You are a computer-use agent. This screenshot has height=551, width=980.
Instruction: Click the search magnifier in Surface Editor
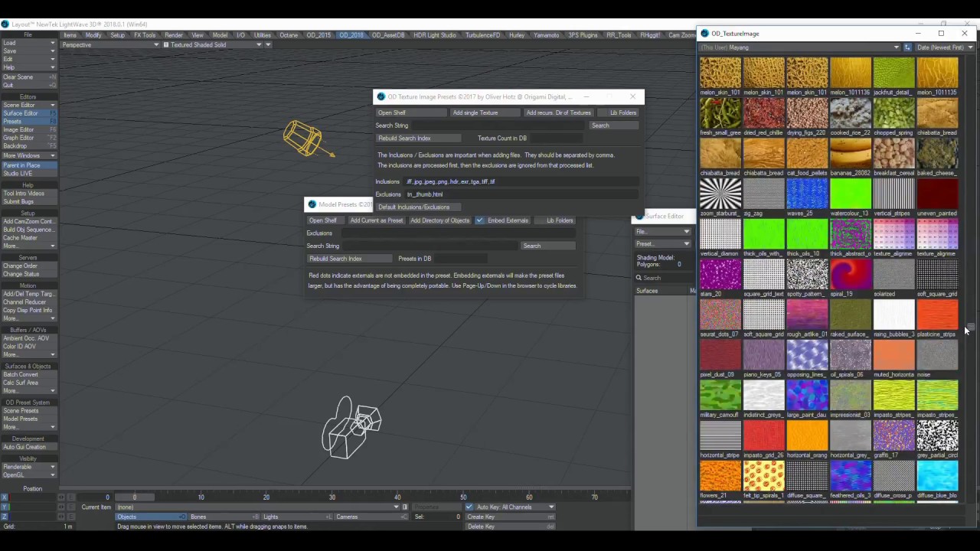(639, 278)
